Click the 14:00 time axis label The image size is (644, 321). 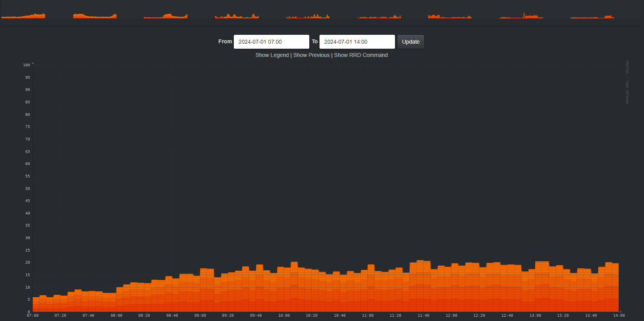(619, 316)
